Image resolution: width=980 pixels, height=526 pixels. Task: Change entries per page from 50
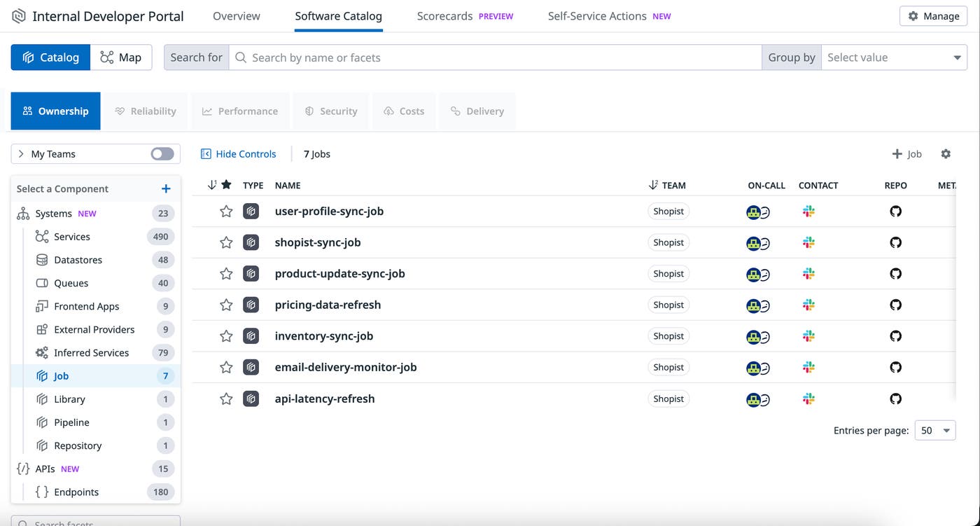934,430
